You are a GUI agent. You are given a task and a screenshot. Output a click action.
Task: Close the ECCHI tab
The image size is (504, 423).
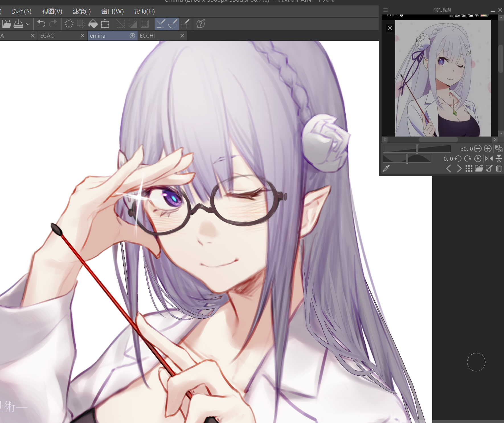182,36
